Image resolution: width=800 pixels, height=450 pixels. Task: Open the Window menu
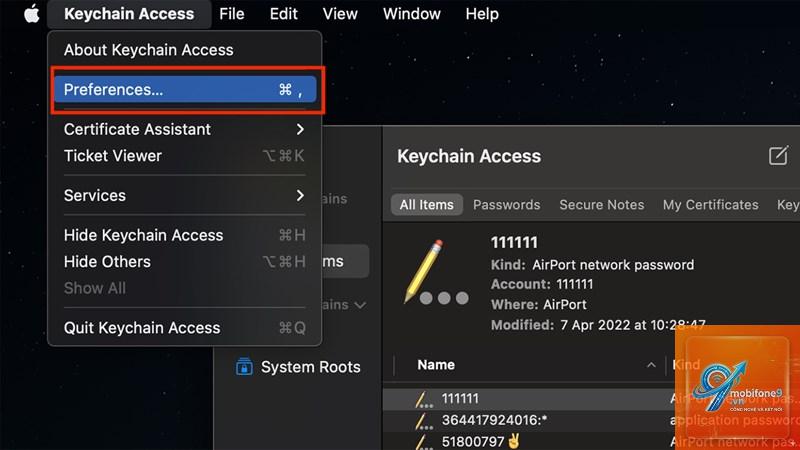pos(412,14)
